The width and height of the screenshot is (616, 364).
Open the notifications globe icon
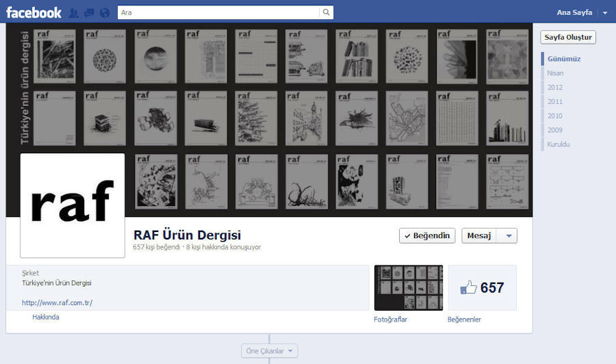click(x=105, y=13)
